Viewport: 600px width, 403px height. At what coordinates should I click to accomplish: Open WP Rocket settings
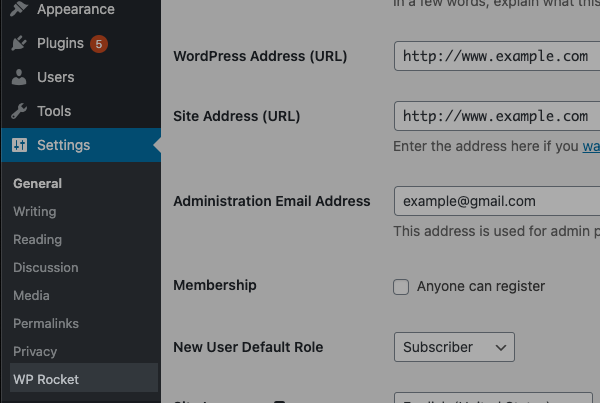pos(46,379)
